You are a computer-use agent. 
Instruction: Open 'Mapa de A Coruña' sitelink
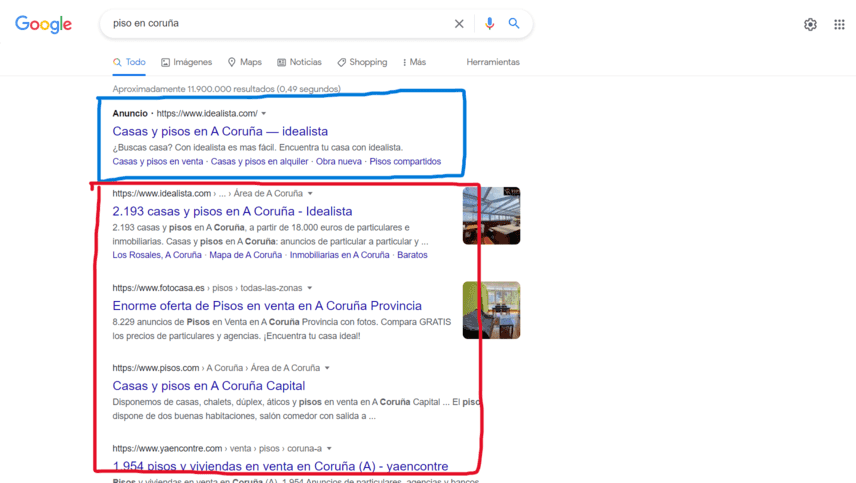click(x=246, y=255)
